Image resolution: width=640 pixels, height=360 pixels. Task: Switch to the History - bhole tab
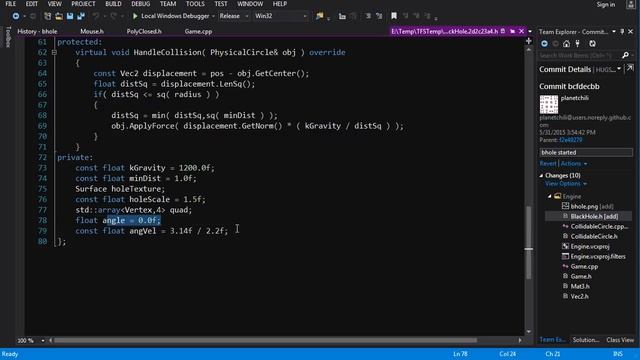tap(37, 31)
